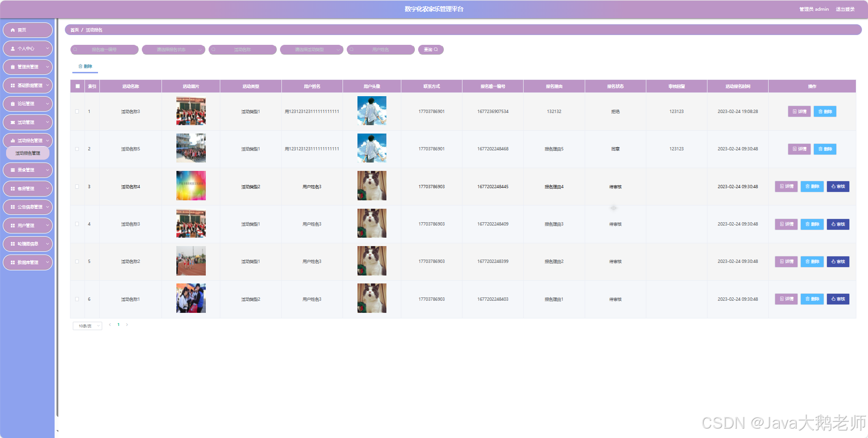The height and width of the screenshot is (438, 868).
Task: Open the activity photo in row 5
Action: [x=191, y=261]
